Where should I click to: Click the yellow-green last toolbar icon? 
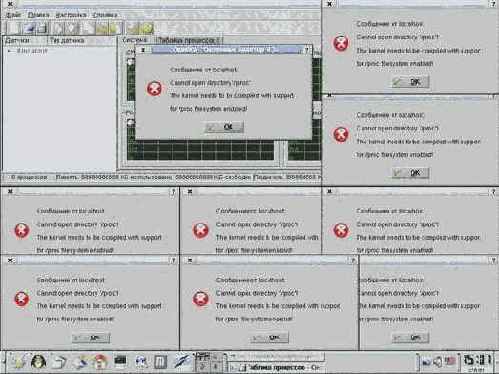pyautogui.click(x=146, y=28)
